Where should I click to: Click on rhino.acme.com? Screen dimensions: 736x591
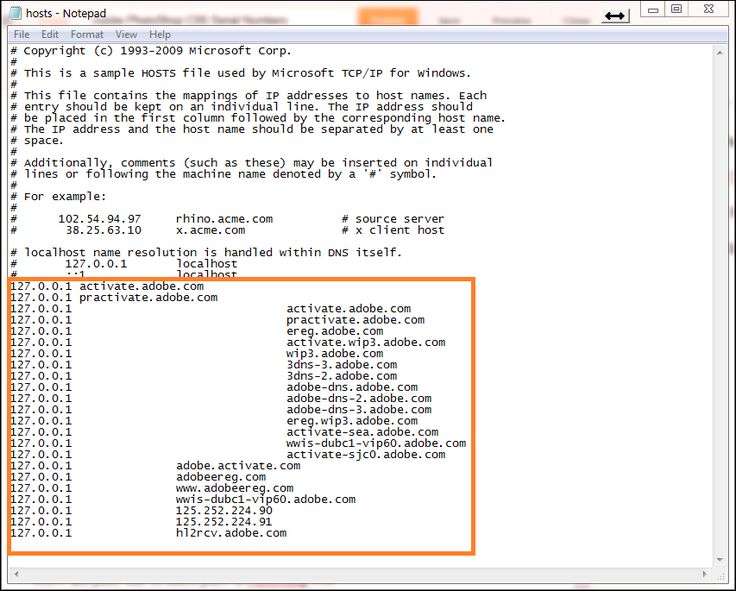tap(224, 219)
